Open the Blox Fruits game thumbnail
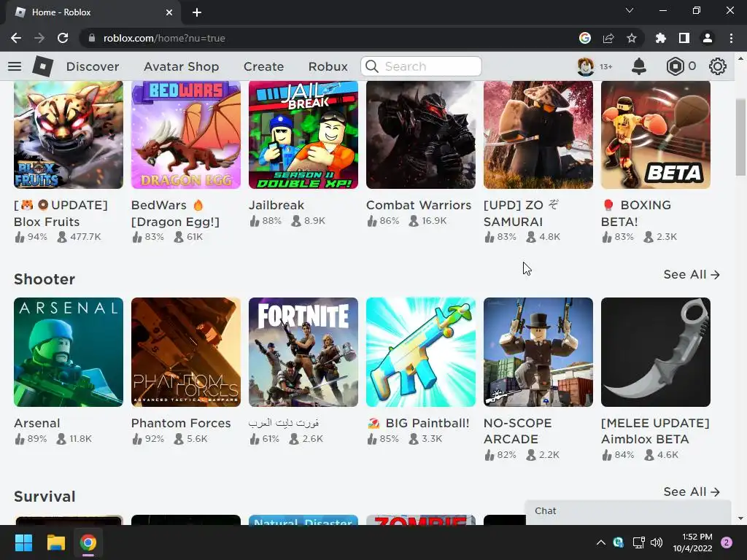Viewport: 747px width, 560px height. [69, 135]
